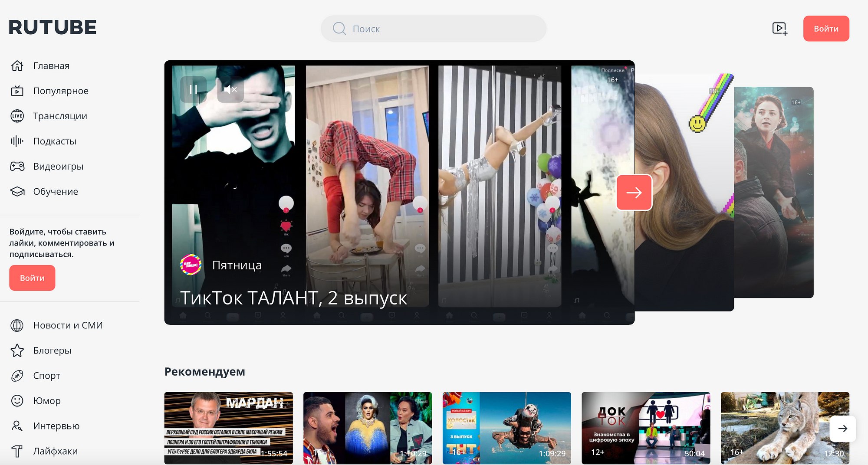Click the Юмор smiley icon
This screenshot has height=465, width=868.
[x=17, y=401]
